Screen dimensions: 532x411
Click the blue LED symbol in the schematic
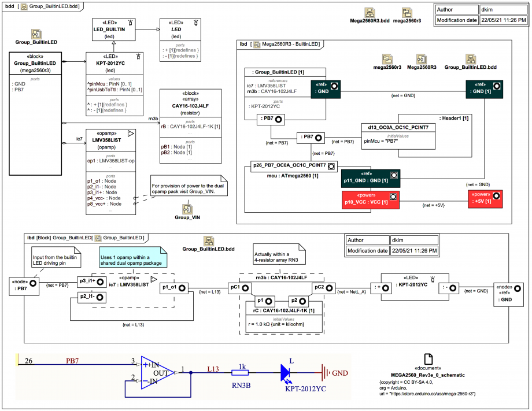coord(287,372)
